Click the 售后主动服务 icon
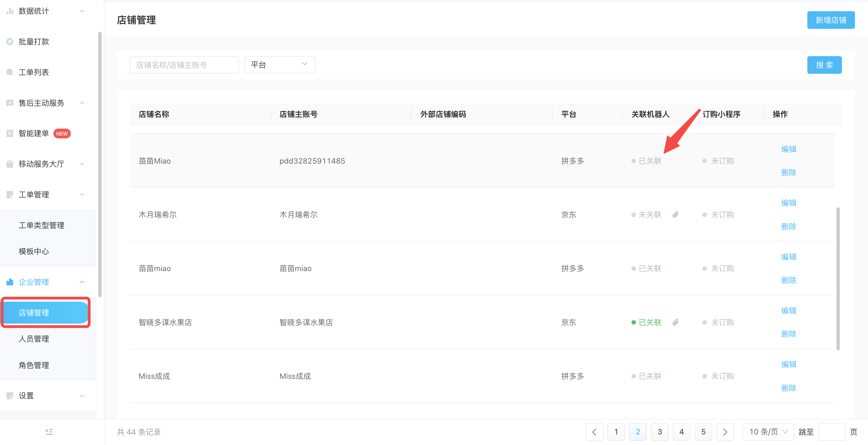 coord(10,103)
